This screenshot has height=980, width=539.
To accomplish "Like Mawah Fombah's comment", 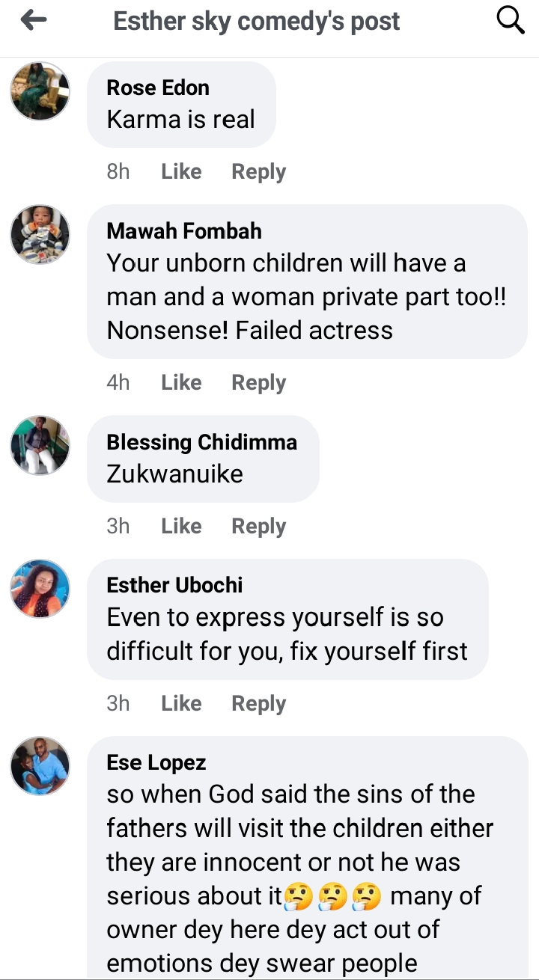I will (181, 383).
